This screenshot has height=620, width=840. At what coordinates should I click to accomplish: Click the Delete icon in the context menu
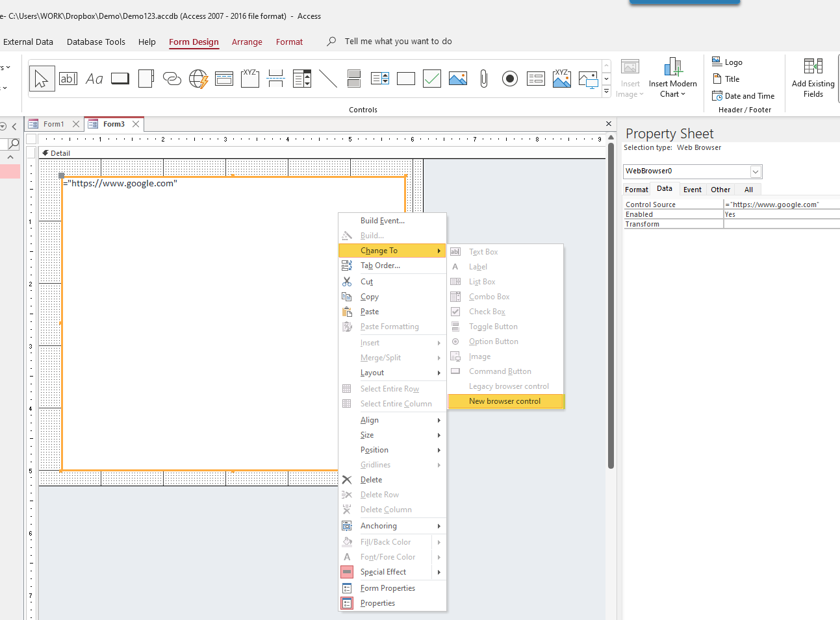348,480
